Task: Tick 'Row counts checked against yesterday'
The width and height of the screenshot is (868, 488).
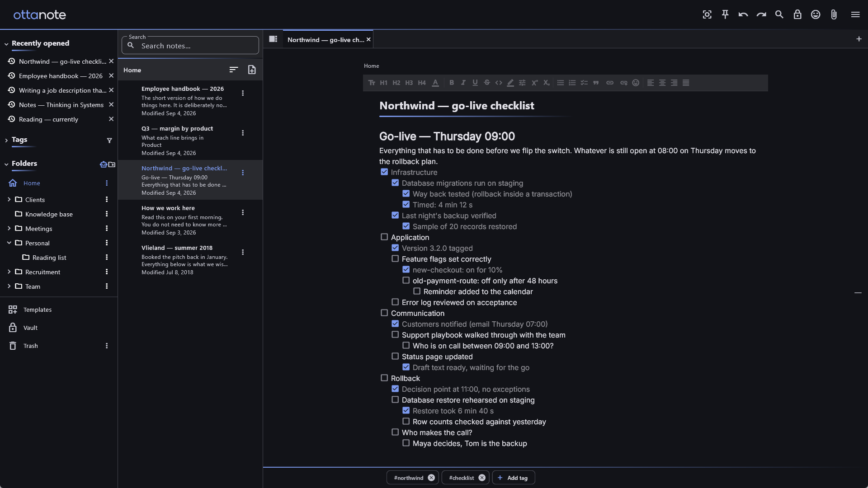Action: (406, 421)
